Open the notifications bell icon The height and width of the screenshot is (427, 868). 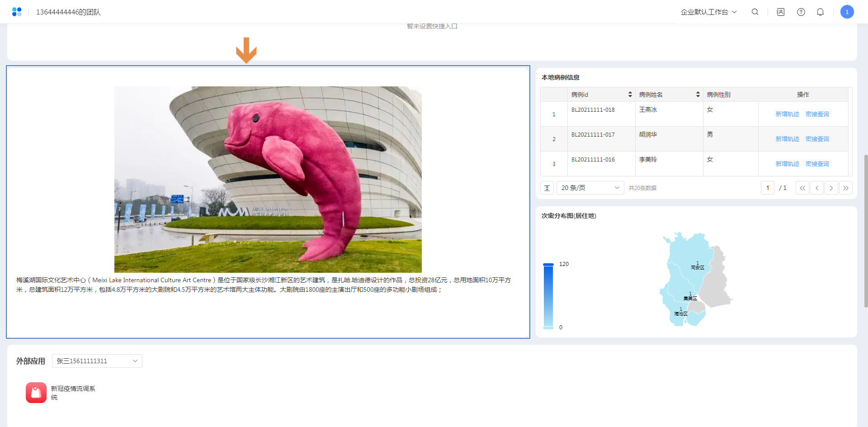click(820, 12)
